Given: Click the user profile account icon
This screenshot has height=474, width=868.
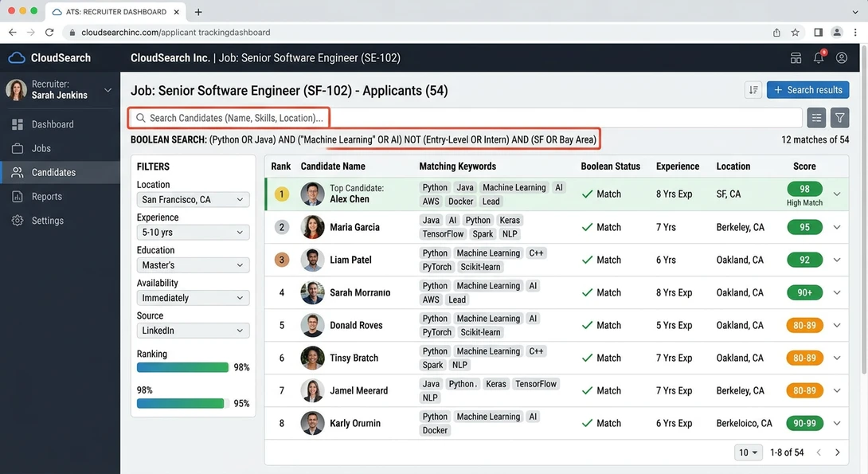Looking at the screenshot, I should click(x=842, y=57).
